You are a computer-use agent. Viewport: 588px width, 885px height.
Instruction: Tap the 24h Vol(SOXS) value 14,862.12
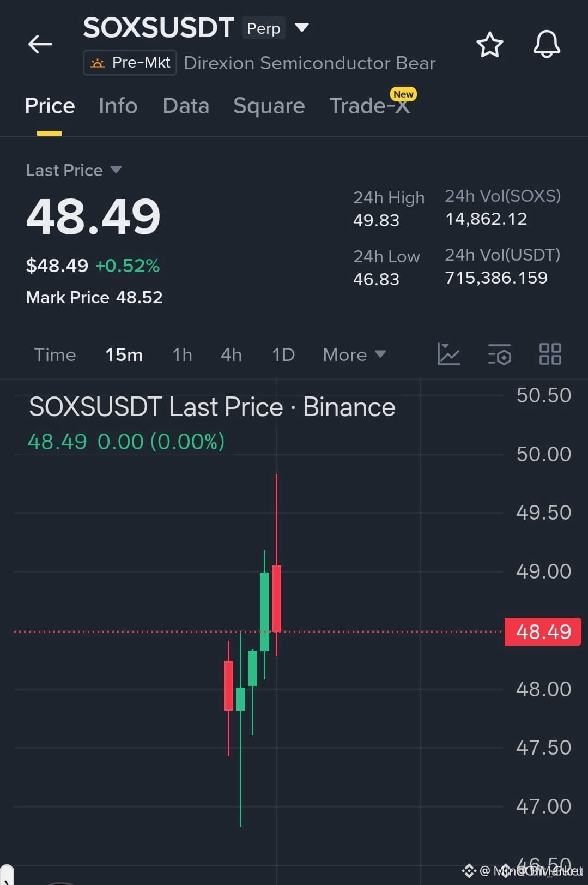486,219
